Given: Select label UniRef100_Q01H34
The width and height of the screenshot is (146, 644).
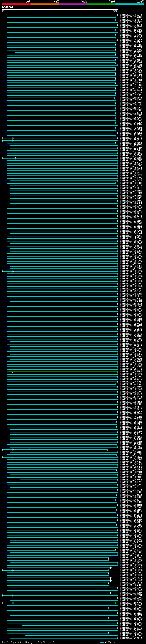Looking at the screenshot, I should point(131,65).
